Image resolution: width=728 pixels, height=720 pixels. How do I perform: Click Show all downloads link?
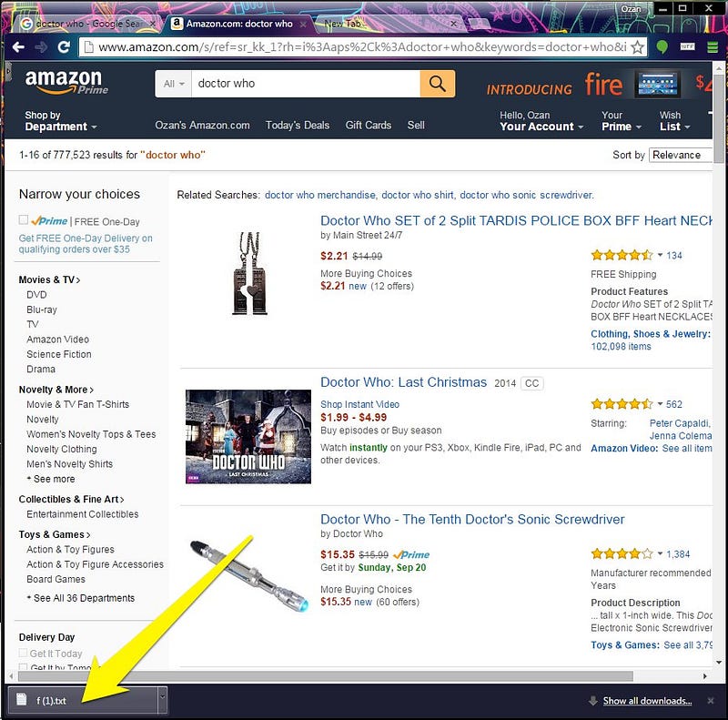click(x=647, y=701)
